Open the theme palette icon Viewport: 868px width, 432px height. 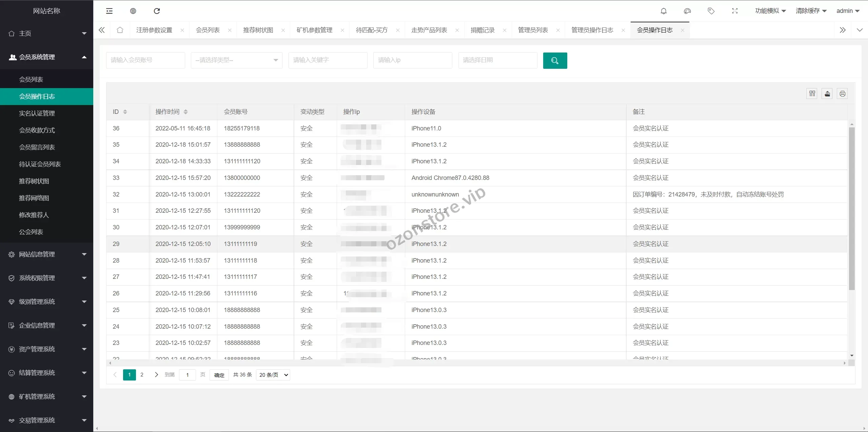pos(687,11)
